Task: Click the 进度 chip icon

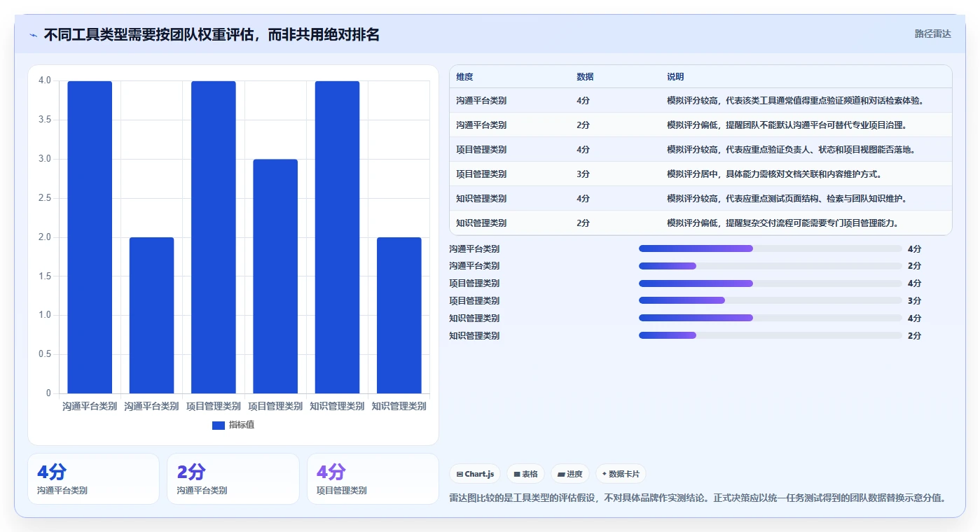Action: click(x=561, y=474)
